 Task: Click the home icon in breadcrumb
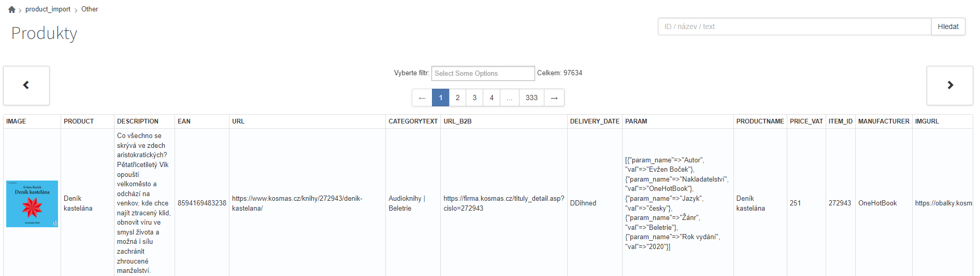point(12,9)
